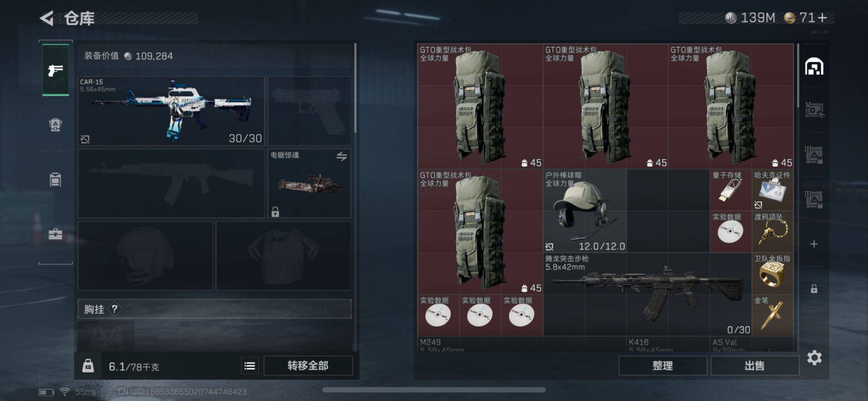The width and height of the screenshot is (868, 401).
Task: Click the lock icon on right sidebar
Action: [x=814, y=288]
